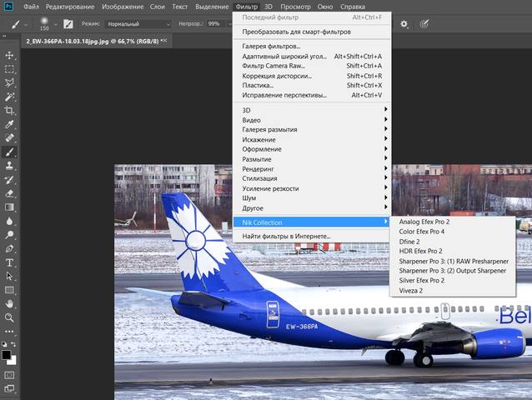Expand the 3D filter submenu
The image size is (532, 400).
pyautogui.click(x=312, y=110)
